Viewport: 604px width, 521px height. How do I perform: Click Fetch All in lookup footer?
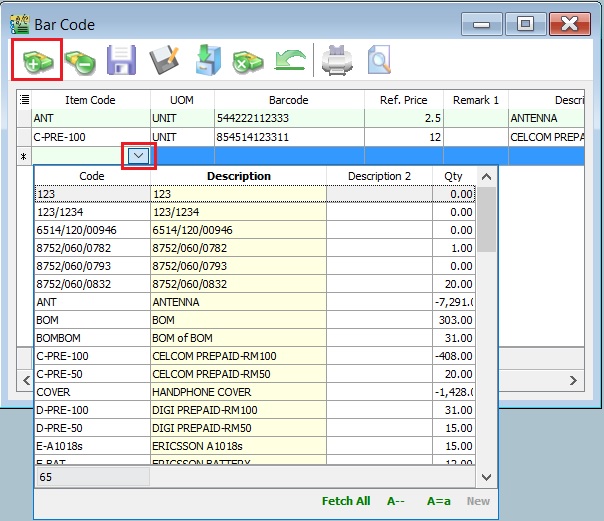pos(345,501)
